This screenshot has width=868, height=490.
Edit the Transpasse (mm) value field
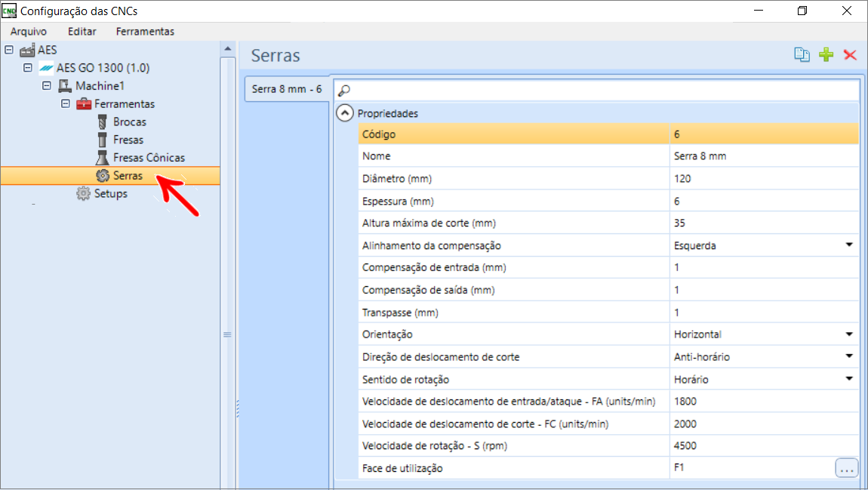tap(764, 313)
